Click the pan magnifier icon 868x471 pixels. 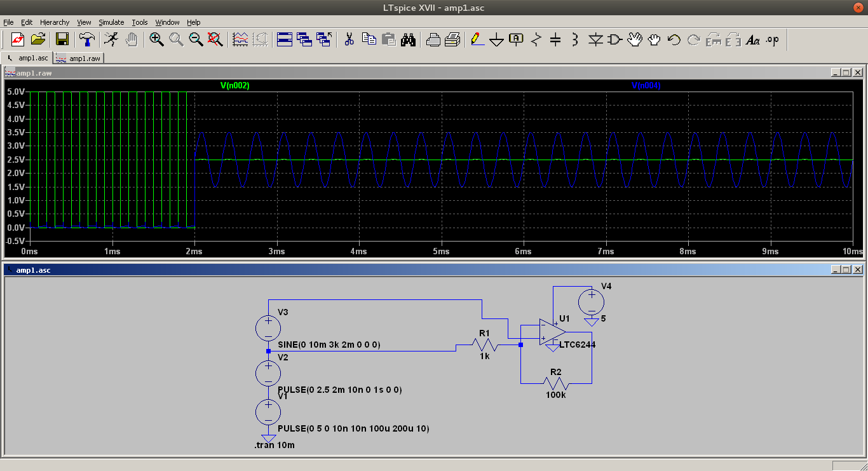click(x=176, y=39)
